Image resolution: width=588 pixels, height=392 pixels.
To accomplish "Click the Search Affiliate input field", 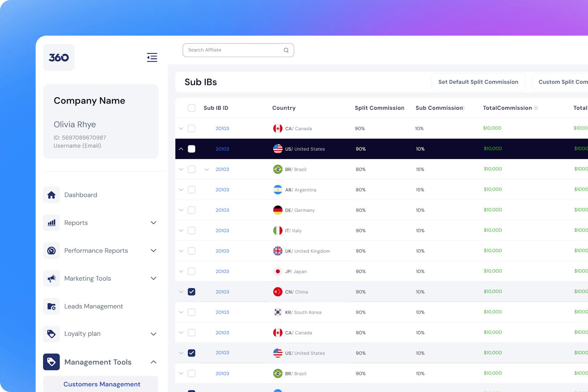I will click(238, 50).
